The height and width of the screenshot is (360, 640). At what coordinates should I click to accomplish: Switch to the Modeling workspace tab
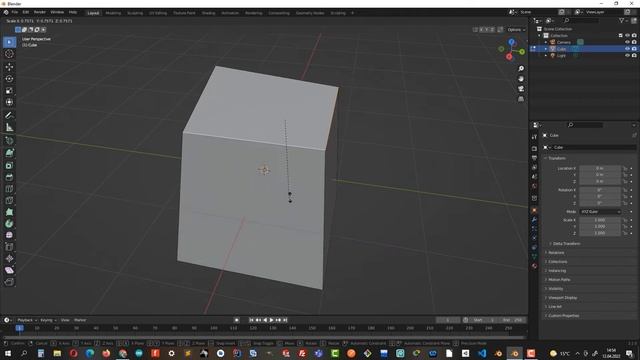(113, 13)
